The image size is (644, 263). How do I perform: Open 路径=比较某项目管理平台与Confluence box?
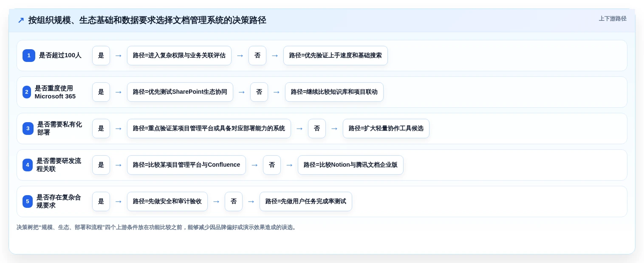pyautogui.click(x=186, y=165)
